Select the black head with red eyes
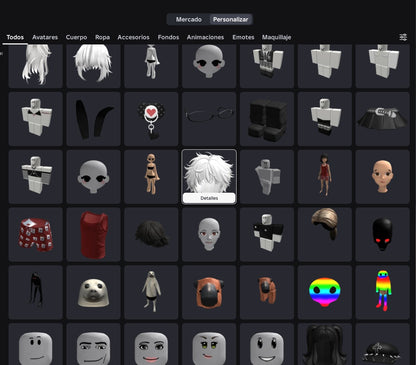Viewport: 416px width, 365px height. [382, 234]
